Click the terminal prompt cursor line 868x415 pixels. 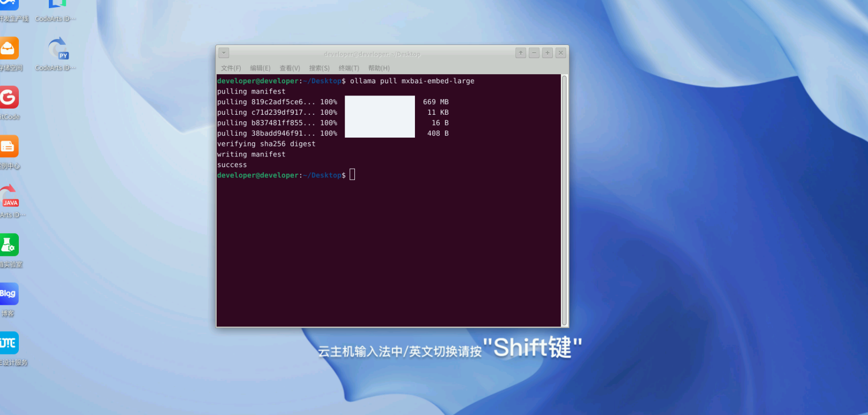[x=352, y=175]
